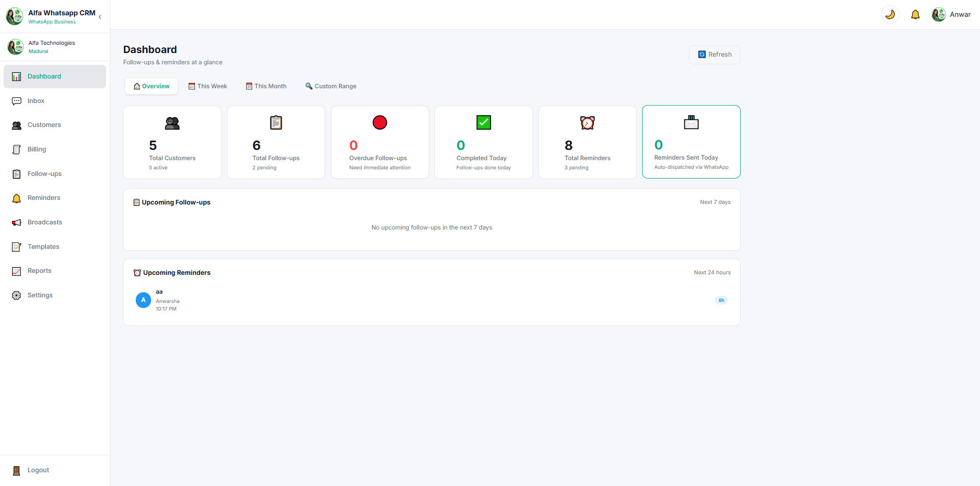Click Anwar's profile avatar in header
The width and height of the screenshot is (980, 486).
tap(939, 14)
